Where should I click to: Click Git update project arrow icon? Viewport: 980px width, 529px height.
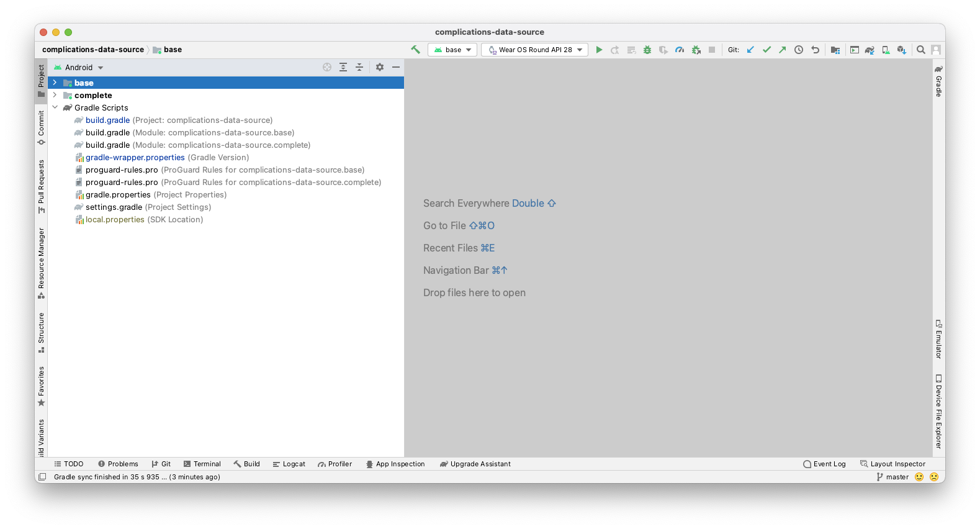(750, 50)
